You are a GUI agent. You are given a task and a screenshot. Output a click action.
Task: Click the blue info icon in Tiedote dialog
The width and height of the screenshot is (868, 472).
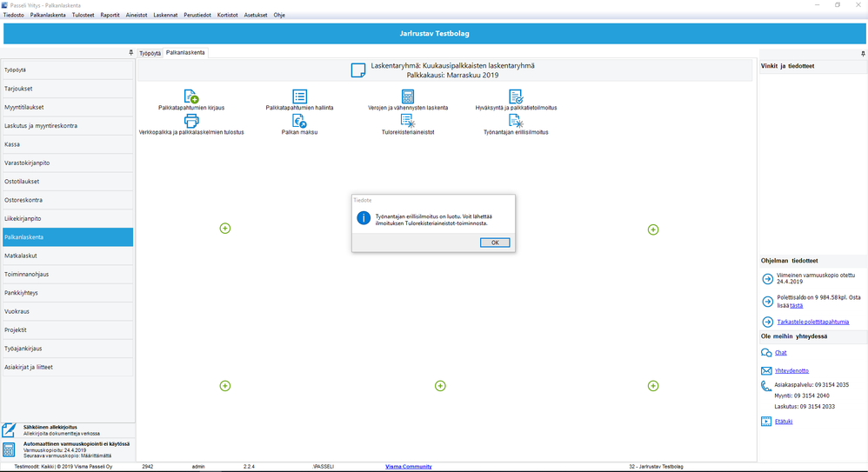coord(364,218)
